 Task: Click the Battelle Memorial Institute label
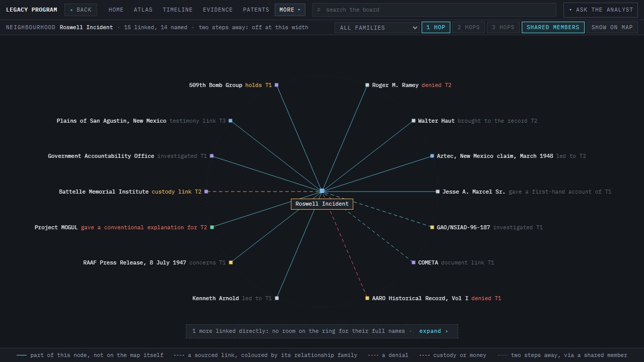click(104, 192)
